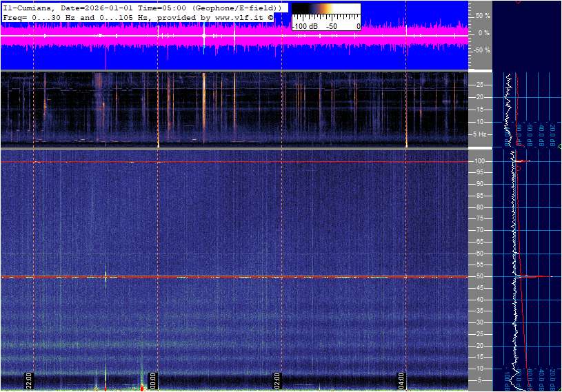The width and height of the screenshot is (562, 392).
Task: Click the 75 Hz tick on lower frequency axis
Action: [x=480, y=219]
